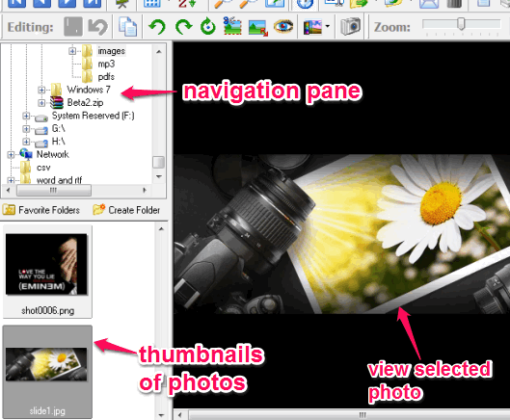Expand the Windows 7 folder node

pos(41,90)
